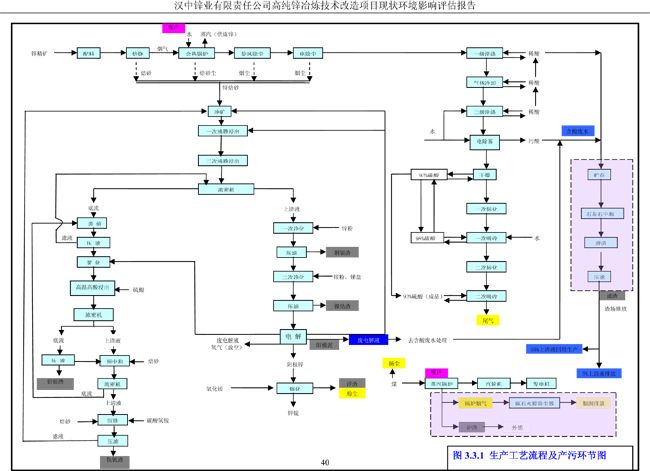Click the page number 40
Image resolution: width=650 pixels, height=471 pixels.
pyautogui.click(x=324, y=462)
